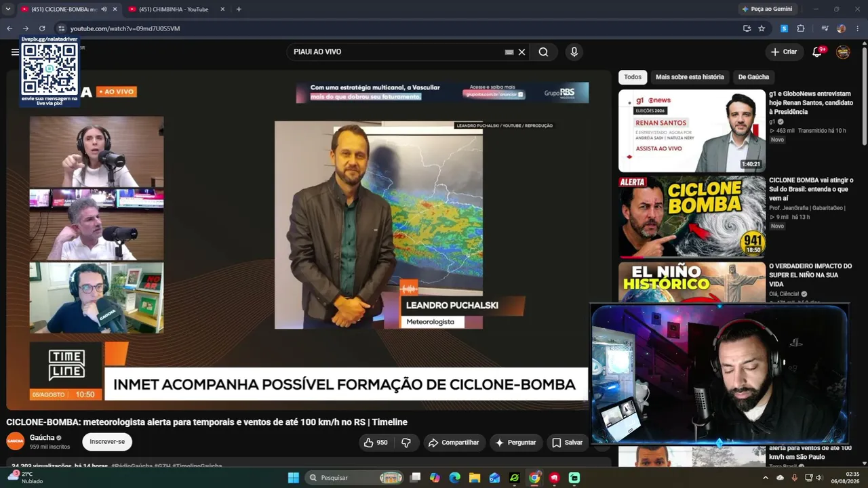Open the Windows Start menu
This screenshot has height=488, width=868.
(x=293, y=478)
